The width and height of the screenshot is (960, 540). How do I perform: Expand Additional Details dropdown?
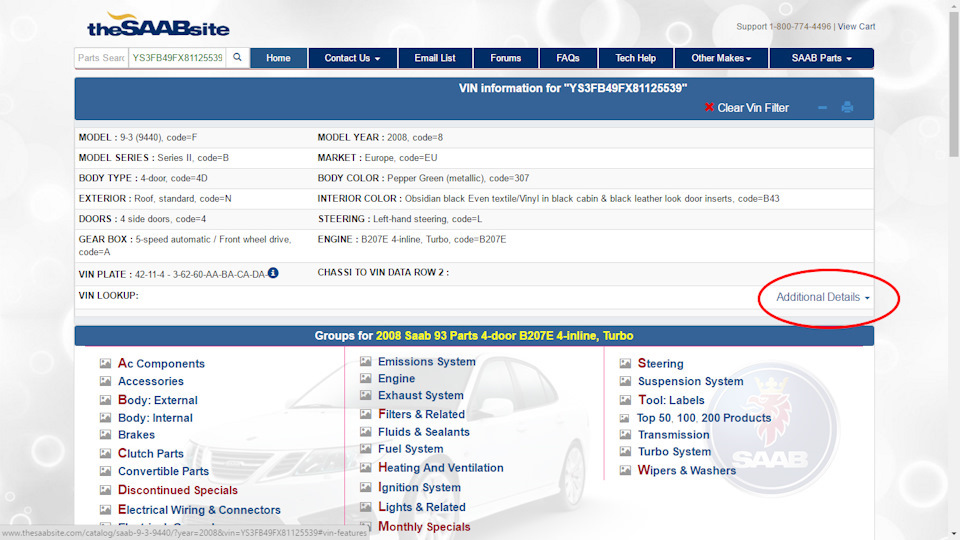pos(823,297)
